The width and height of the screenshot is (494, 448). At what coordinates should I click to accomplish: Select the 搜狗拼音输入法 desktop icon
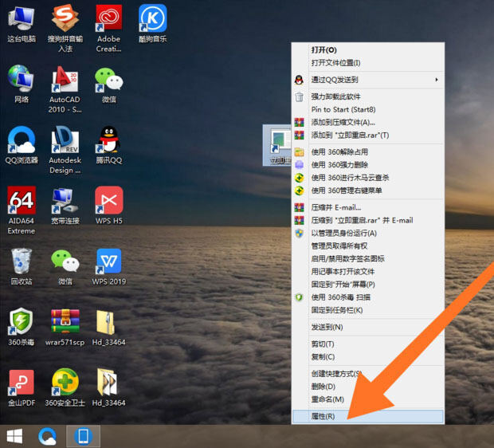(65, 29)
